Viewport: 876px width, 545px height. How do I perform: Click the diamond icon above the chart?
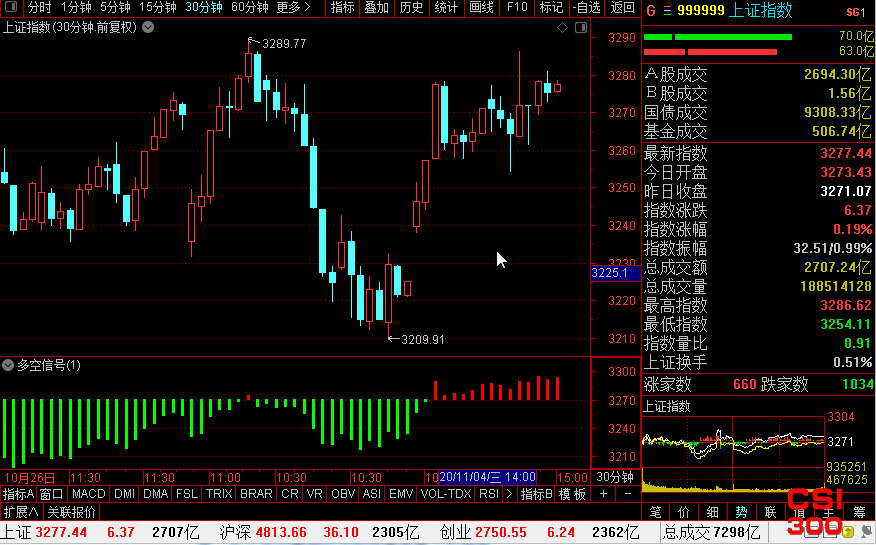(563, 27)
